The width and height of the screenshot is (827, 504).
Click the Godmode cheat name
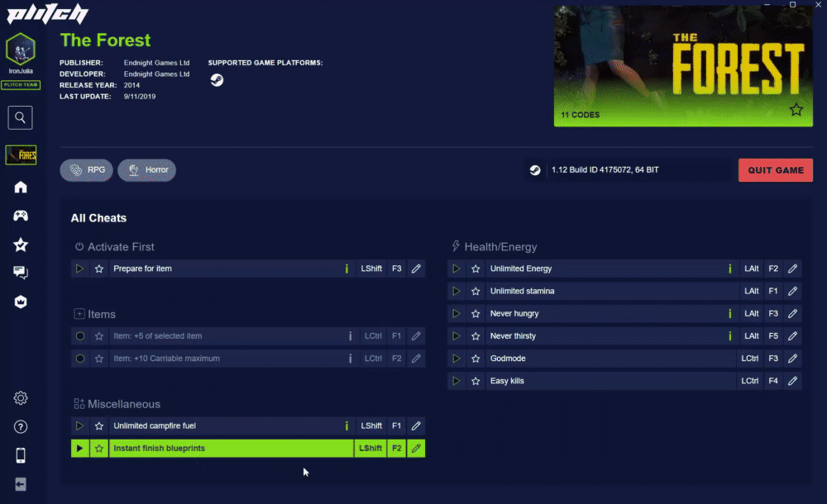click(x=508, y=359)
